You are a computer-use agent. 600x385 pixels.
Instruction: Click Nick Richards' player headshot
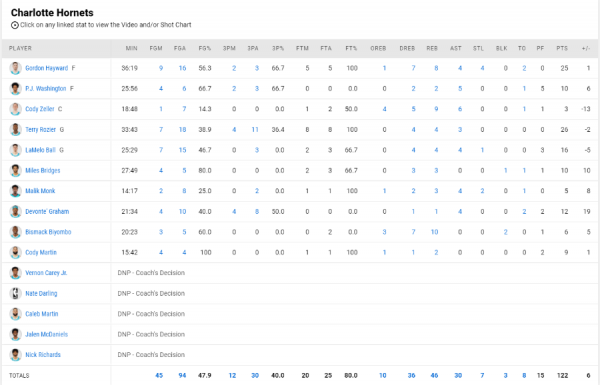[15, 355]
